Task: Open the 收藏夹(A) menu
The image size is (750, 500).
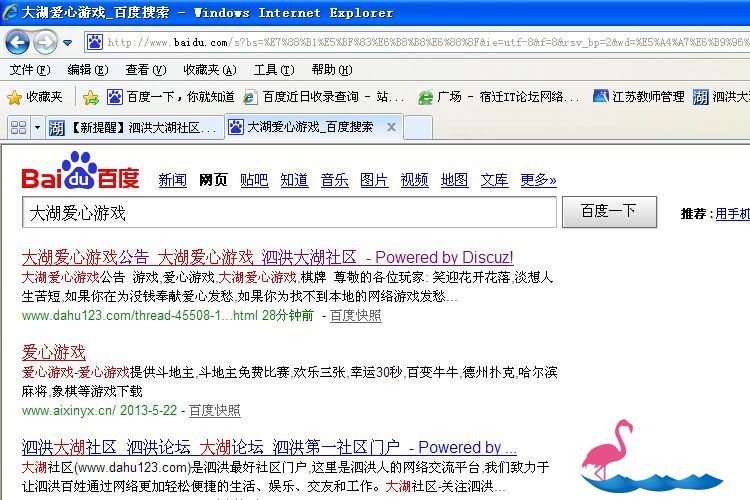Action: (x=210, y=70)
